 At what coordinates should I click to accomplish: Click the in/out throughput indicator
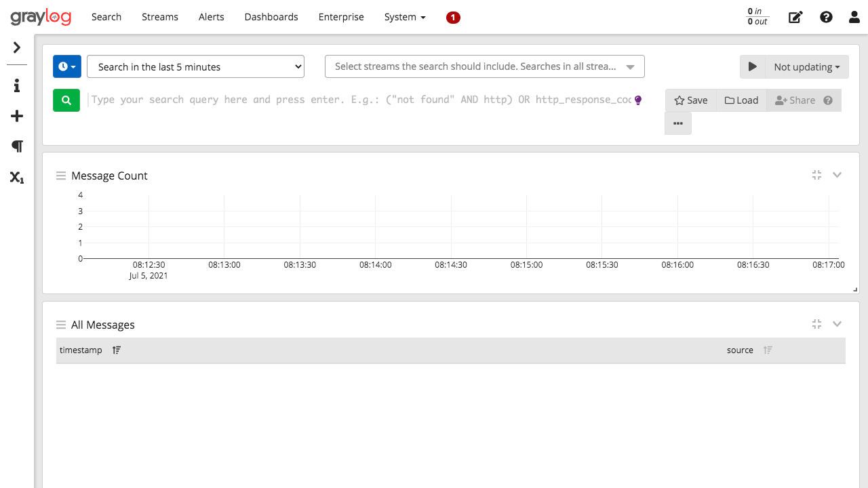757,17
